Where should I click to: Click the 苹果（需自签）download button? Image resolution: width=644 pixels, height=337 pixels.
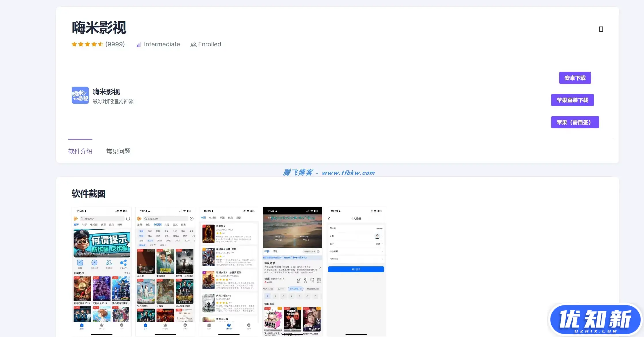pyautogui.click(x=575, y=122)
